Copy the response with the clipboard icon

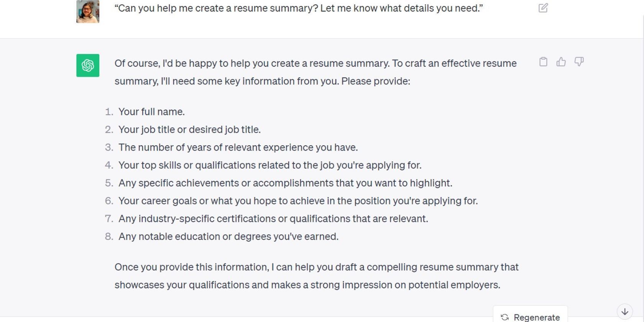(x=543, y=62)
